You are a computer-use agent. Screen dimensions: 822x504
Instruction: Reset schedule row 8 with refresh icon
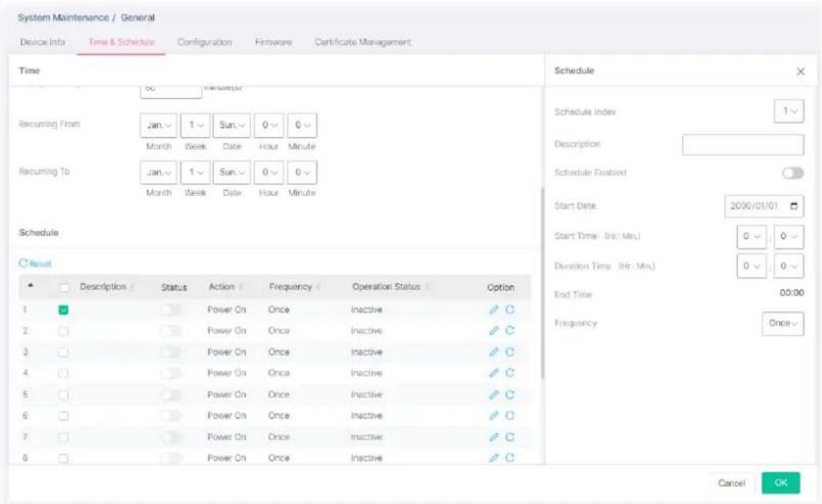[x=509, y=458]
